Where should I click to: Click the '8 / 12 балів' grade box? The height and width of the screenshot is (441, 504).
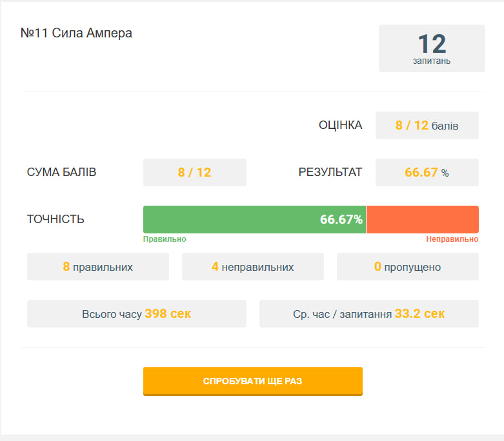(x=427, y=126)
